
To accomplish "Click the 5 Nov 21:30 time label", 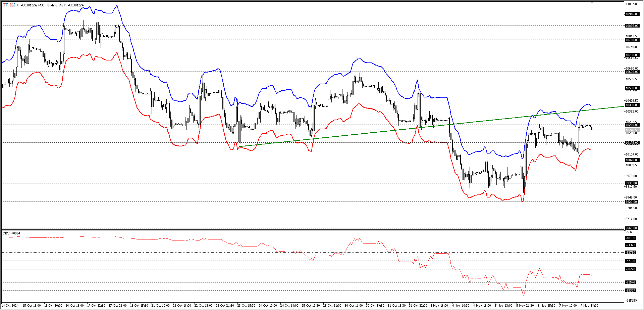I will click(525, 306).
